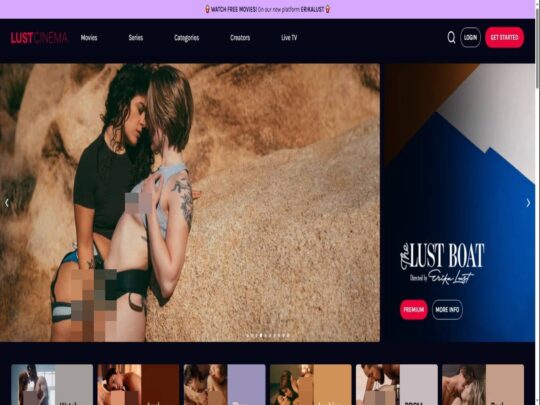Open the BDSM category card

397,385
